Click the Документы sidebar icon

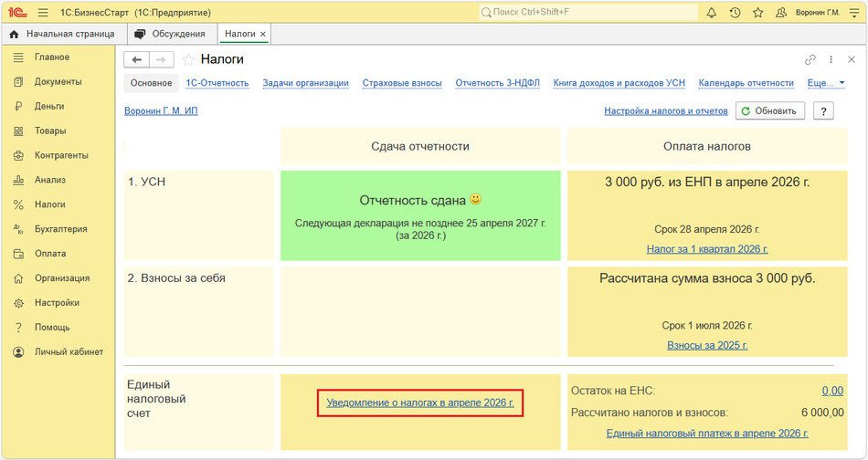(x=18, y=82)
